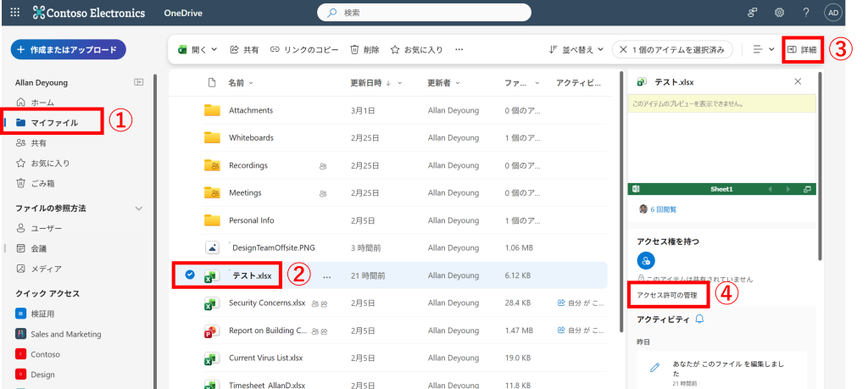This screenshot has height=389, width=868.
Task: Click the activity notification bell icon
Action: click(699, 319)
